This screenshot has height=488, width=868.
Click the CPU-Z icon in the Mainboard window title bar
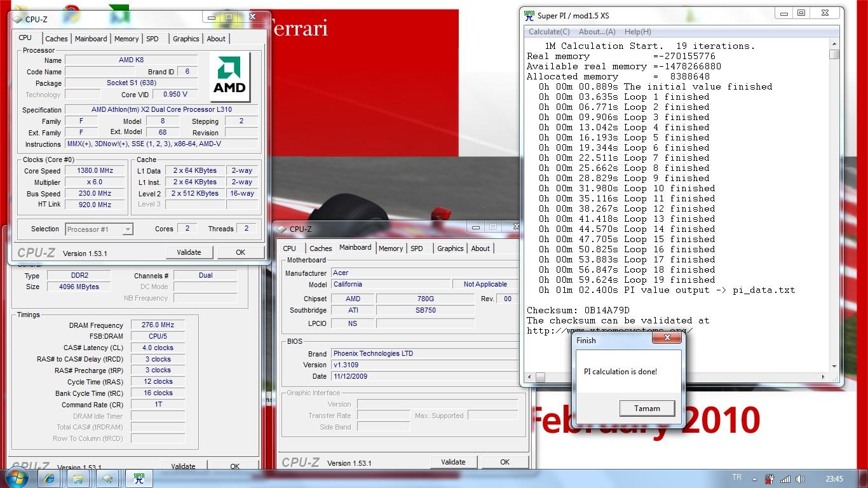coord(282,229)
